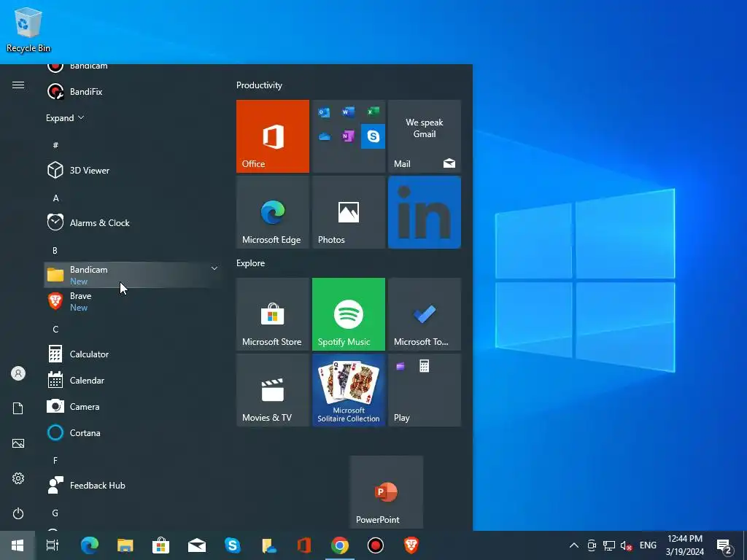Open File Explorer on taskbar
The image size is (747, 560).
(125, 545)
